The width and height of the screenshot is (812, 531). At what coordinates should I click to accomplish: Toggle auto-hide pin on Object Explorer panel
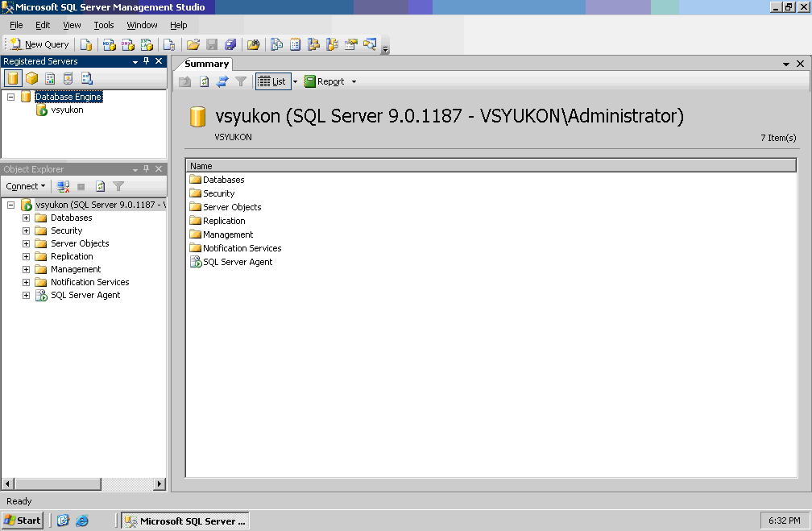coord(145,169)
